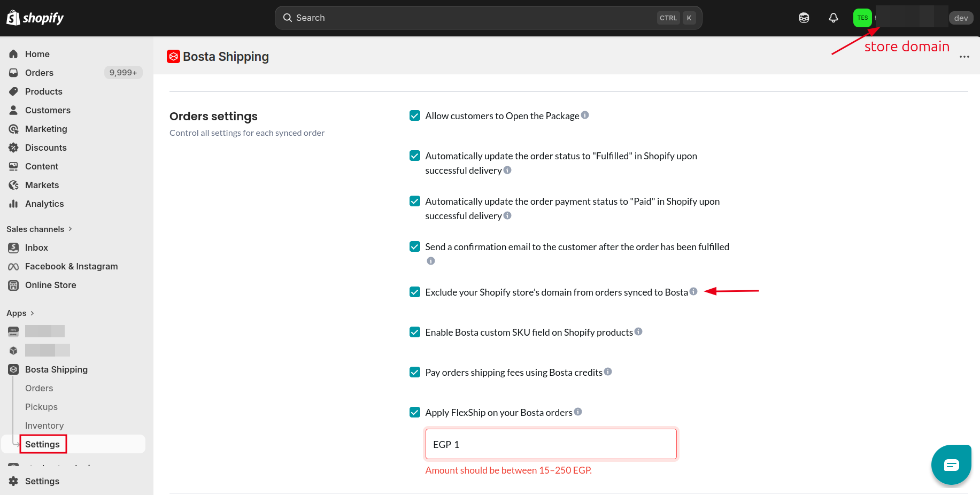Click the Bosta Shipping app icon in sidebar
The width and height of the screenshot is (980, 495).
click(13, 369)
